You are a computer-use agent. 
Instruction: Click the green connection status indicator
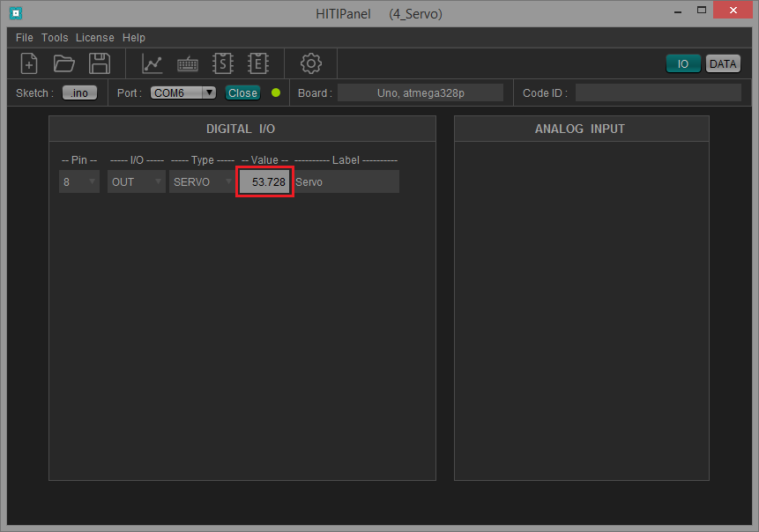(x=276, y=92)
